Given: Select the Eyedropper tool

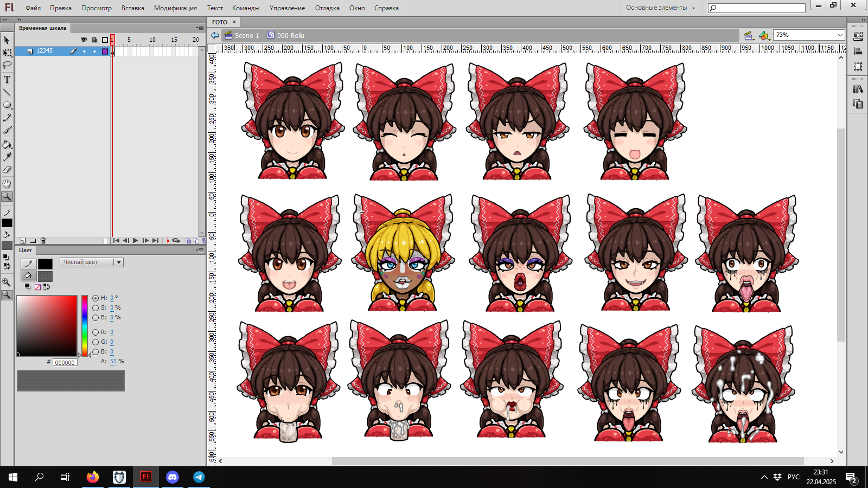Looking at the screenshot, I should click(7, 157).
